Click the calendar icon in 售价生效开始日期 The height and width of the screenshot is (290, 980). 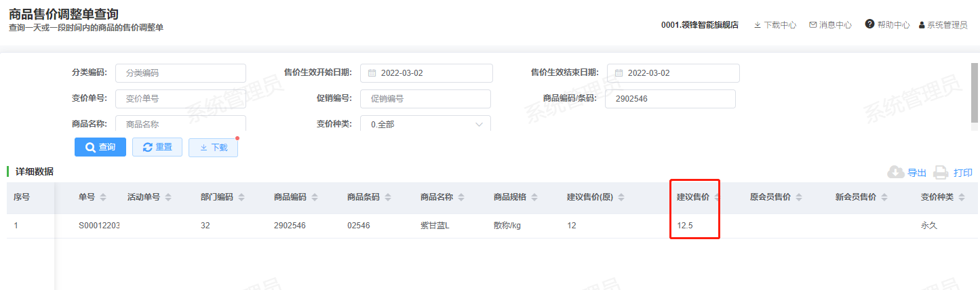(372, 73)
